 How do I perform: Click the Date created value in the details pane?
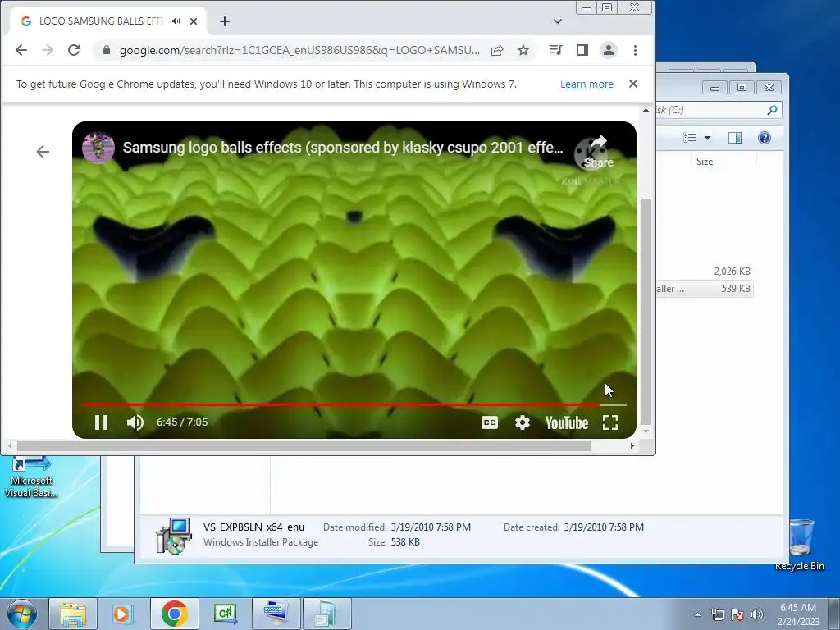tap(604, 527)
